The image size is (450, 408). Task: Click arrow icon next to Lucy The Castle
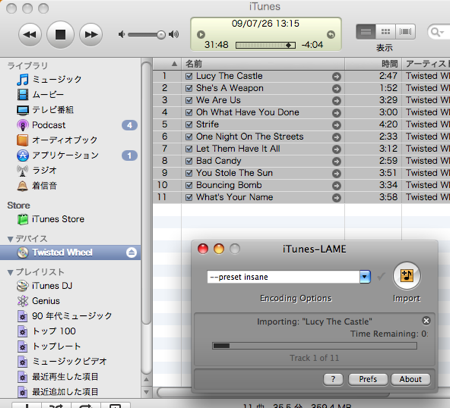coord(337,77)
